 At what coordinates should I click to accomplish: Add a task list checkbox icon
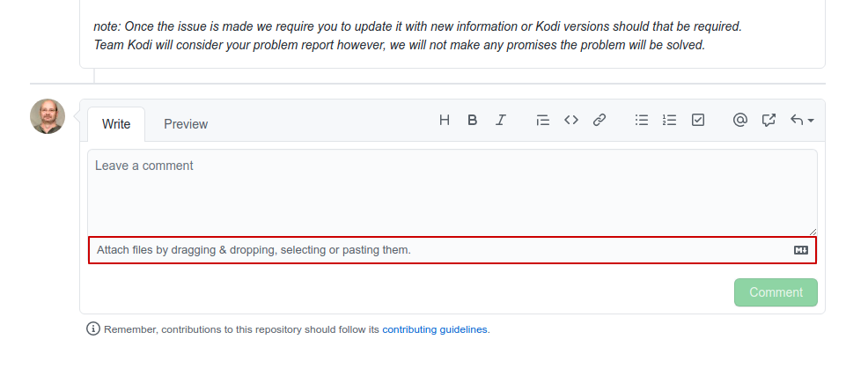698,120
